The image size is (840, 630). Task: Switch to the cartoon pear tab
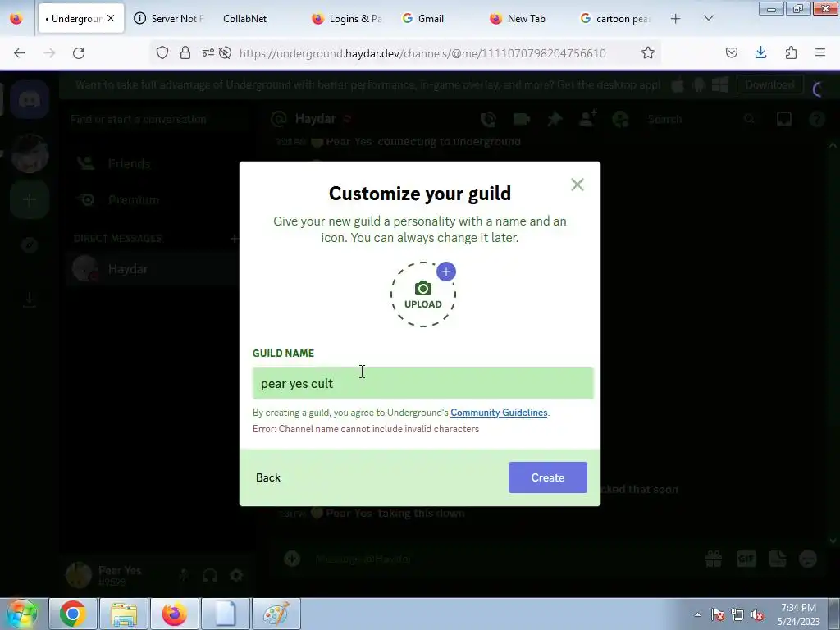click(x=616, y=18)
